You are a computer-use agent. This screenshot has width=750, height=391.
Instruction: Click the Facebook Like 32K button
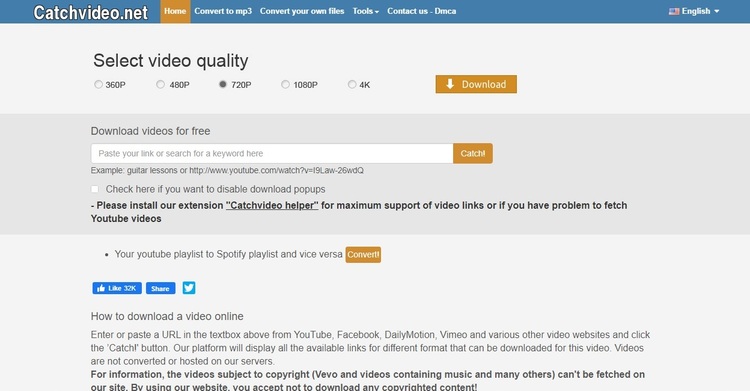coord(117,288)
